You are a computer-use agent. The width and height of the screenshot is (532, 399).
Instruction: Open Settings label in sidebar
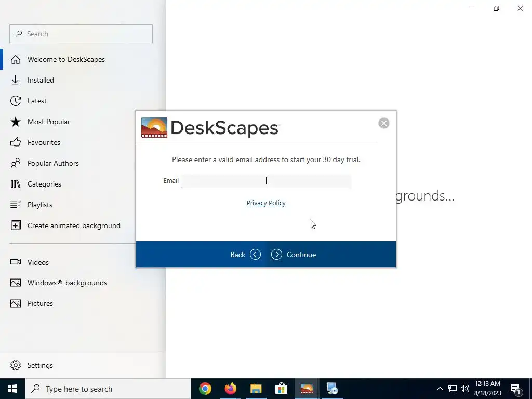pos(40,365)
